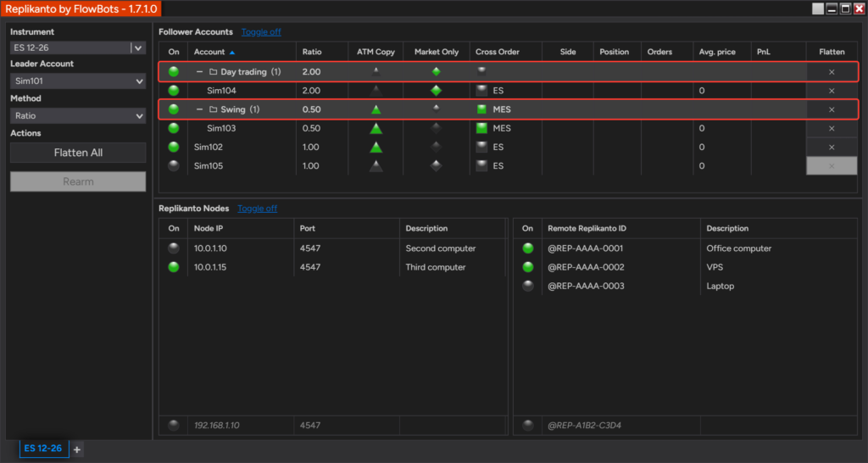Toggle Cross Order square for Day trading group

click(x=481, y=71)
